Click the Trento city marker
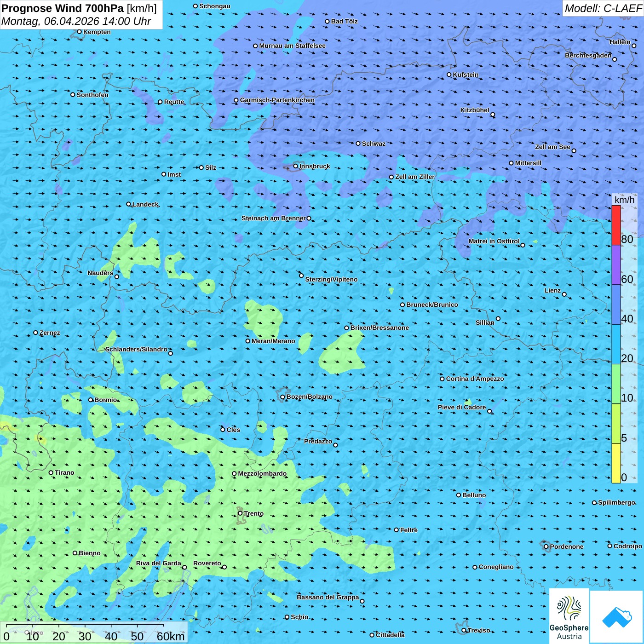Screen dimensions: 644x644 click(x=240, y=513)
